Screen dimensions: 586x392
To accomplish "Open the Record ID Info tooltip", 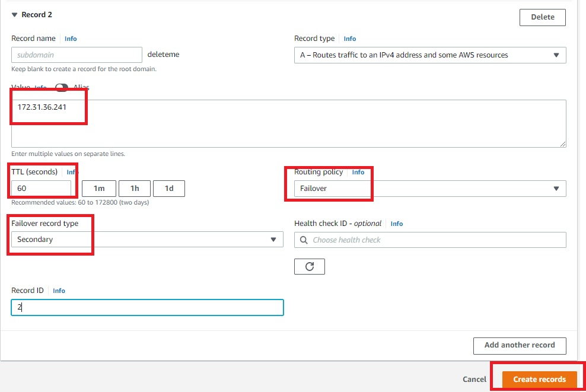I will coord(59,291).
